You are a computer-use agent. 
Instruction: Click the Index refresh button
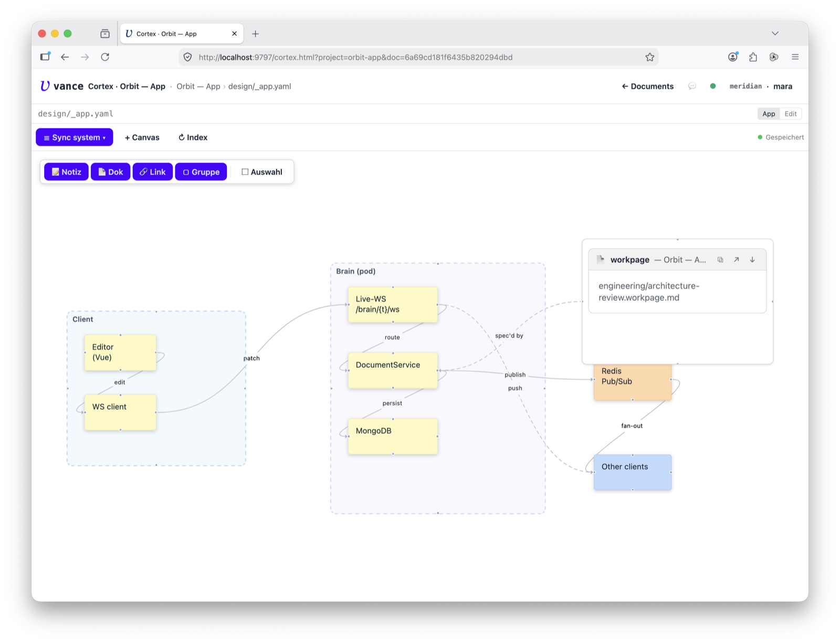(193, 137)
